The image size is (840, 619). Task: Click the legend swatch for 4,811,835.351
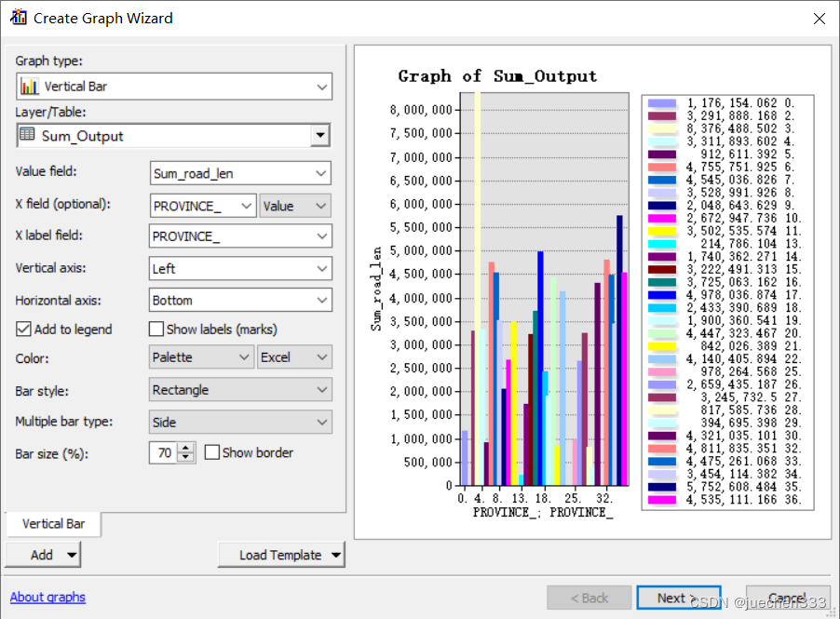(x=662, y=449)
